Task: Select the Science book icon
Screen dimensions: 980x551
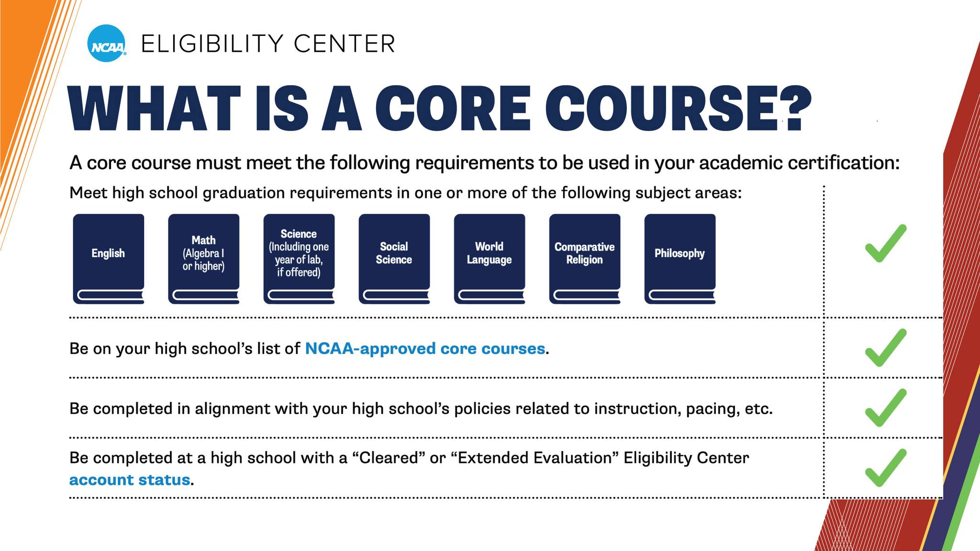Action: (299, 259)
